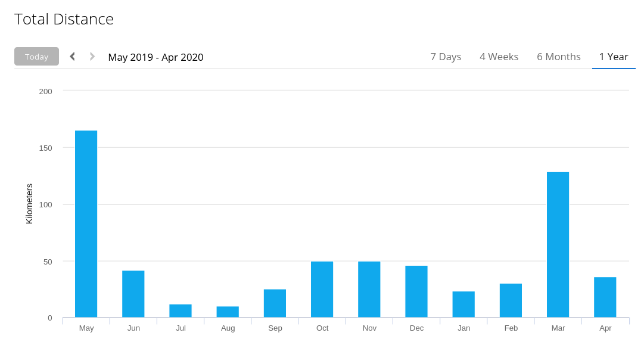Select the 1 Year tab
This screenshot has height=342, width=644.
coord(614,57)
